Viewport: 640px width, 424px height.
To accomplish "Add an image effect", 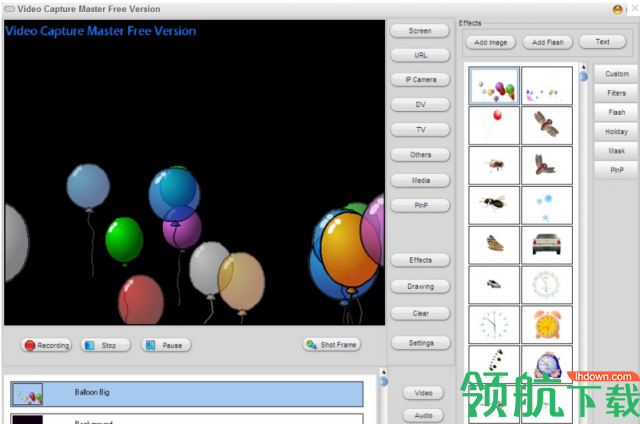I will 491,42.
